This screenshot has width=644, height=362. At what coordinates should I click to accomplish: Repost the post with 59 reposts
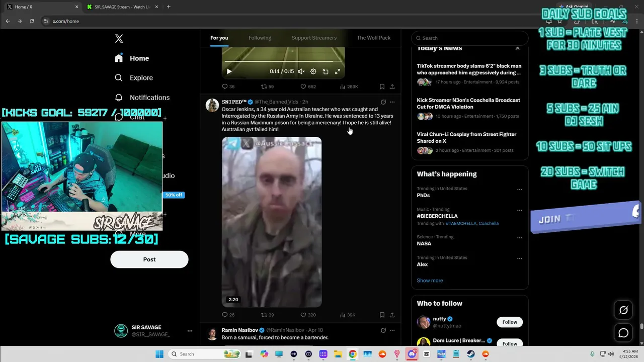pos(267,86)
